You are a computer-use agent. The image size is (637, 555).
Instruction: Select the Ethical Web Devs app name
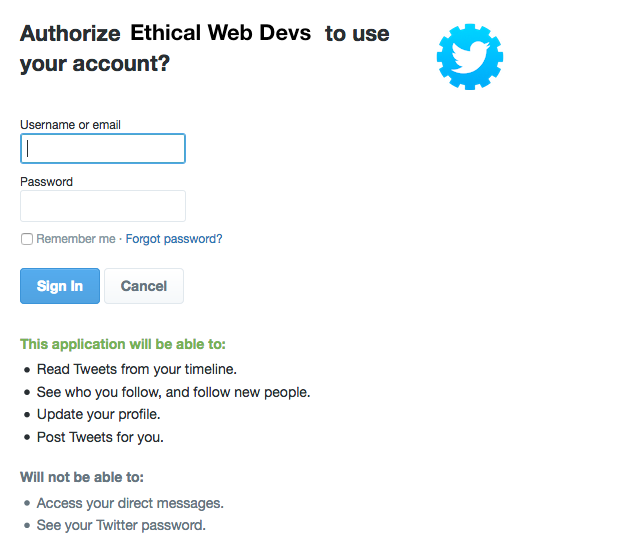click(221, 33)
